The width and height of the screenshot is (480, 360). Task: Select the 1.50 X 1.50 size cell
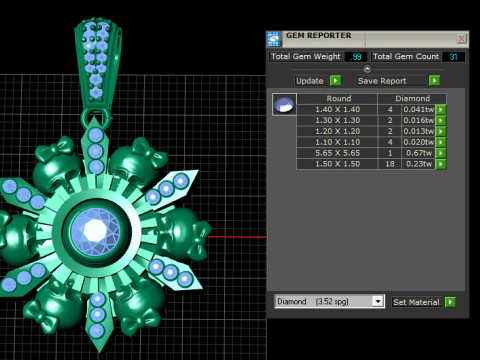pyautogui.click(x=337, y=164)
